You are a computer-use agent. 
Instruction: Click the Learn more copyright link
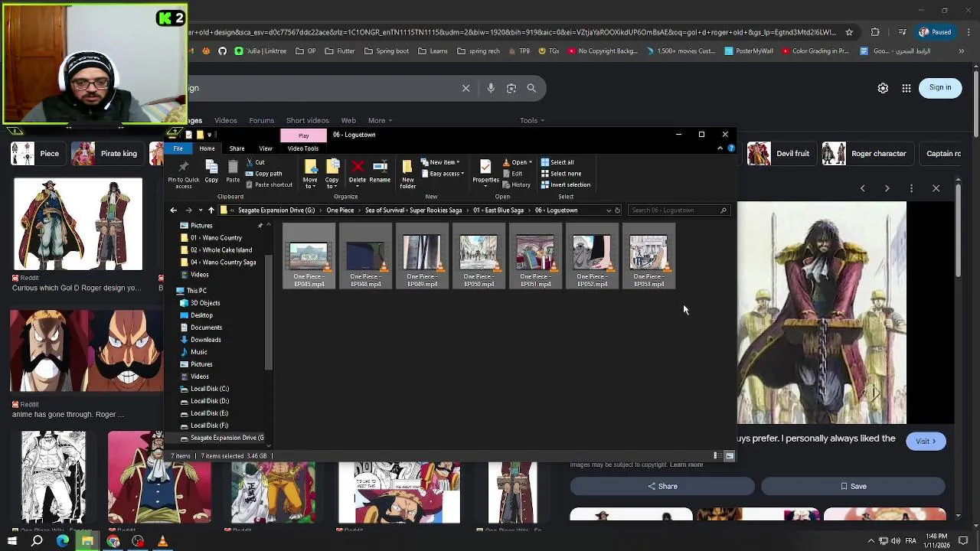pos(686,465)
